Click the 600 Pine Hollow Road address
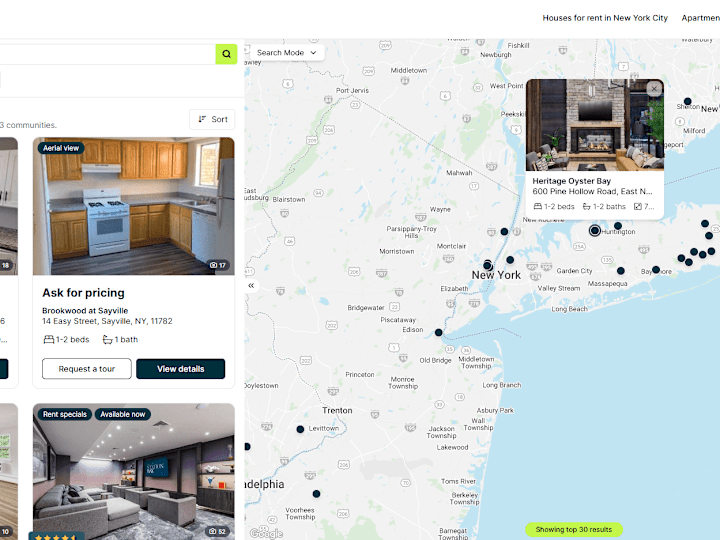720x540 pixels. click(x=592, y=191)
